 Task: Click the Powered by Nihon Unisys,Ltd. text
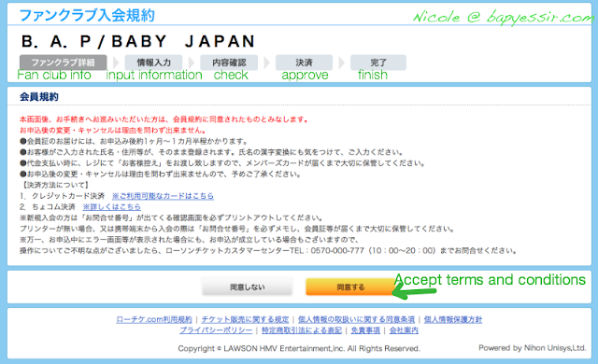coord(533,347)
